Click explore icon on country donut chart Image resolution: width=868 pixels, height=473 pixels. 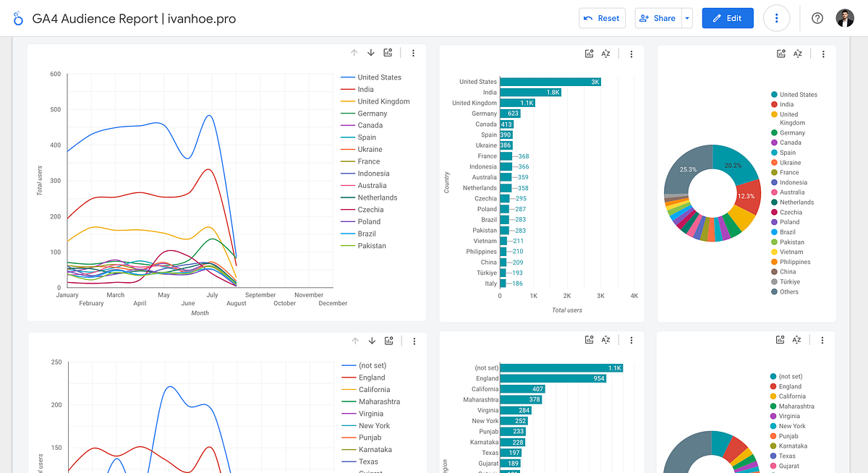(x=781, y=54)
